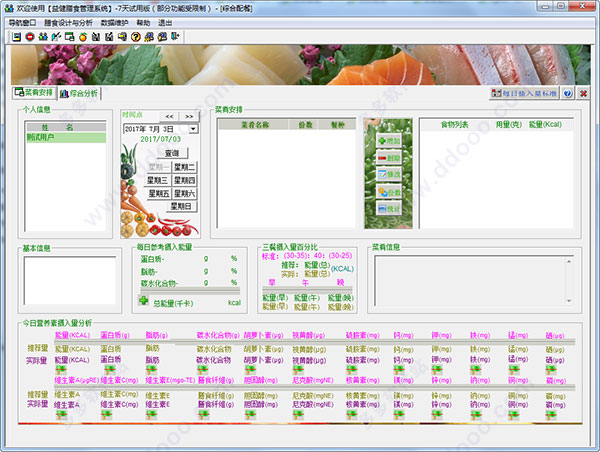Click the 菜肴名称 column header
Image resolution: width=600 pixels, height=452 pixels.
coord(254,124)
